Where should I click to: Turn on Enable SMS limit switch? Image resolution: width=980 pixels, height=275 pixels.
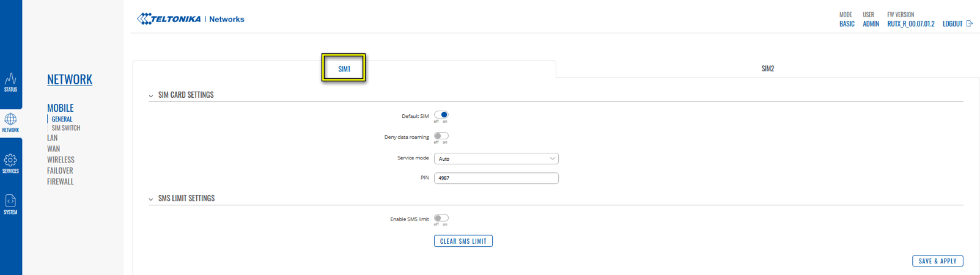[x=441, y=218]
